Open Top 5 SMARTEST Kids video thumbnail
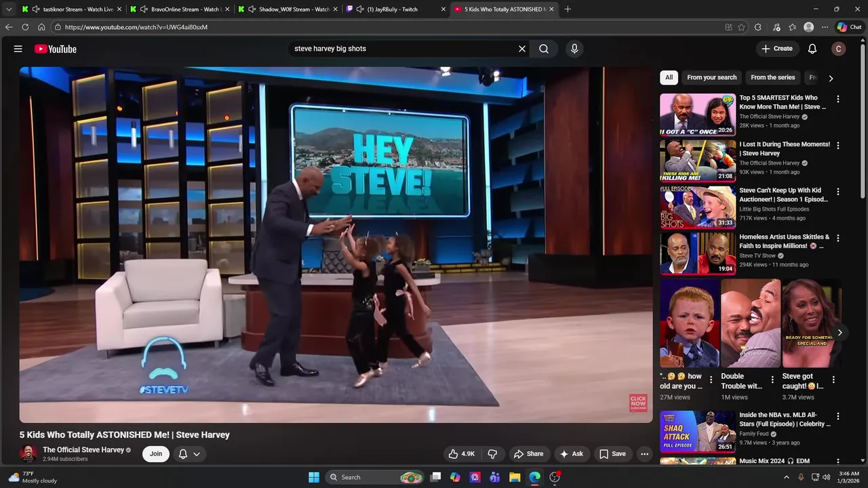Image resolution: width=868 pixels, height=488 pixels. point(698,114)
